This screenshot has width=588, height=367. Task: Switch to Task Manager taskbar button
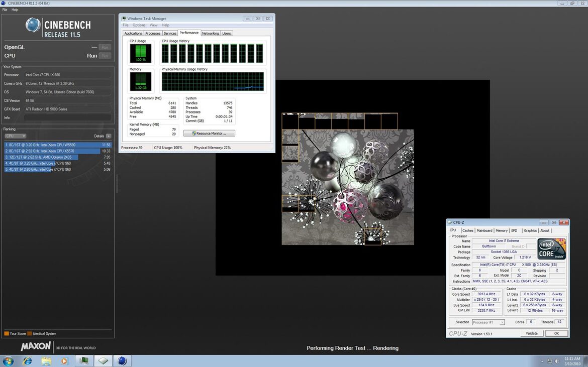point(84,361)
